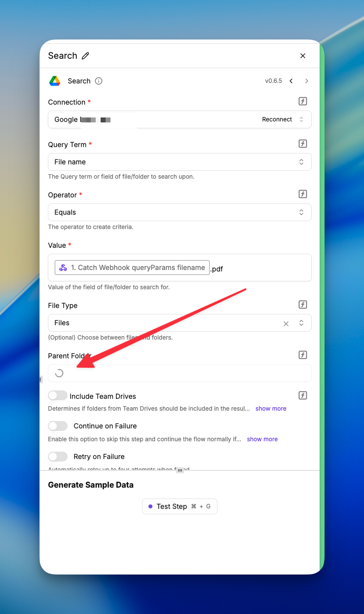Clear the Files selection with the X icon
The image size is (364, 614).
point(286,324)
